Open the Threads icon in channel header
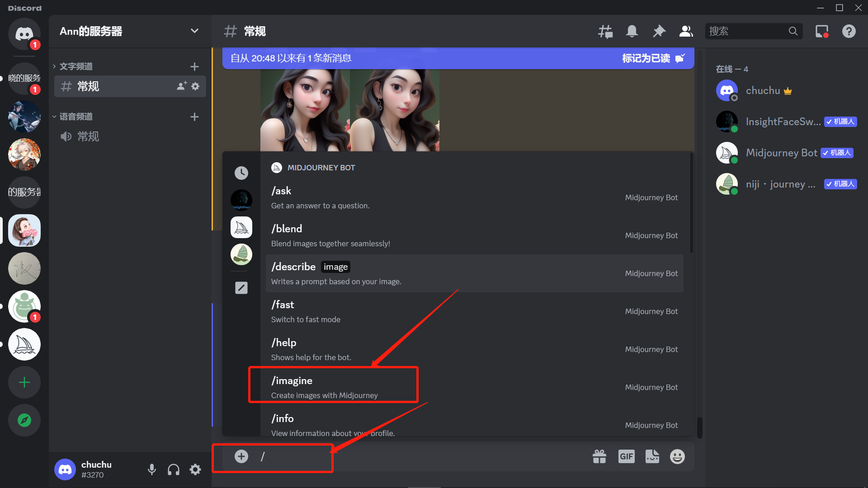The image size is (868, 488). (605, 31)
